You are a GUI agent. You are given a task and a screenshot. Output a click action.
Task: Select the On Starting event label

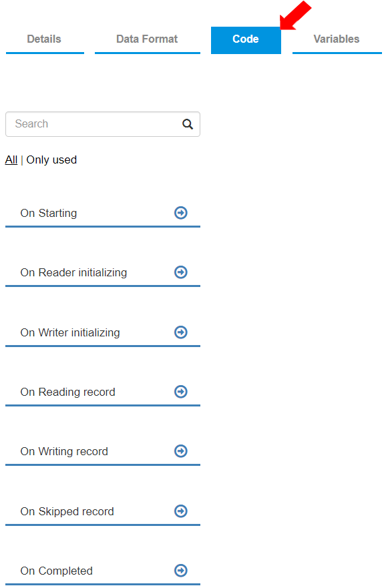pyautogui.click(x=49, y=213)
